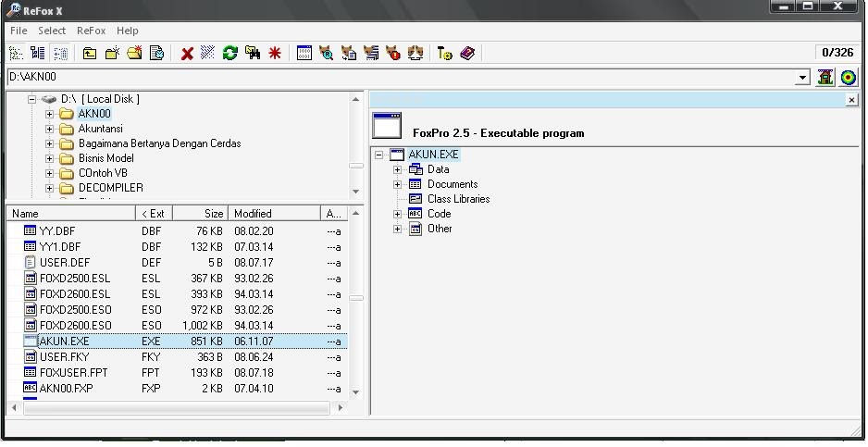Click the blue hatched pattern icon
The image size is (868, 447).
(x=207, y=53)
